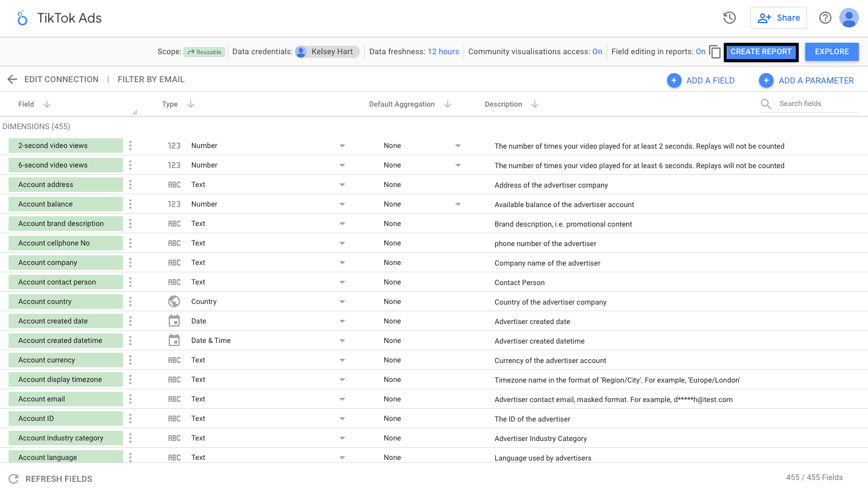Open three-dot menu for Account address
The width and height of the screenshot is (868, 491).
(130, 185)
